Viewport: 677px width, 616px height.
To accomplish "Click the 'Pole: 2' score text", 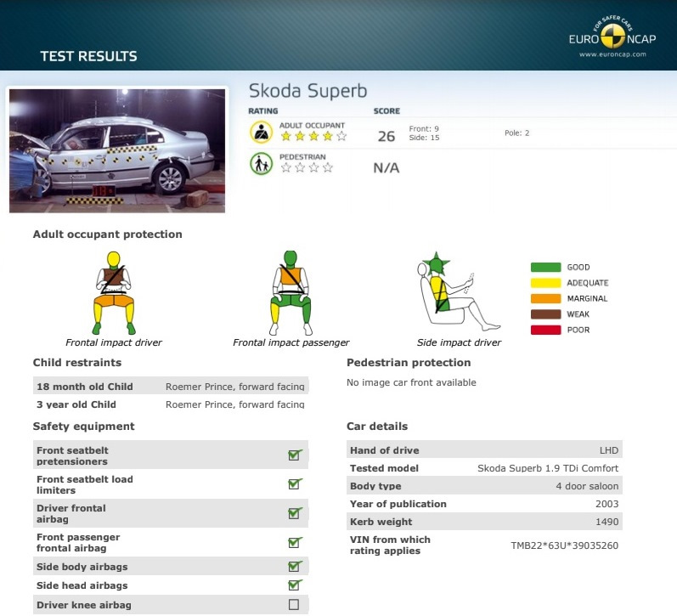I will tap(516, 133).
